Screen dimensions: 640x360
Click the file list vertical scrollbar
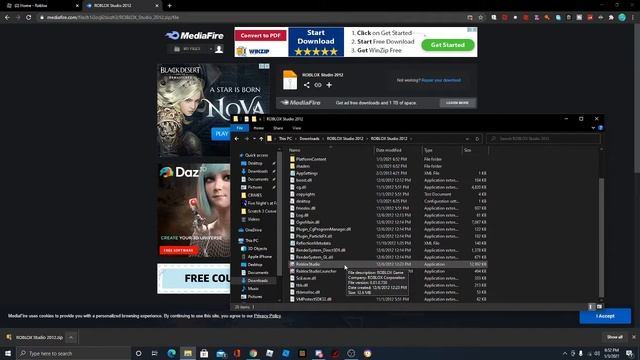tap(601, 237)
